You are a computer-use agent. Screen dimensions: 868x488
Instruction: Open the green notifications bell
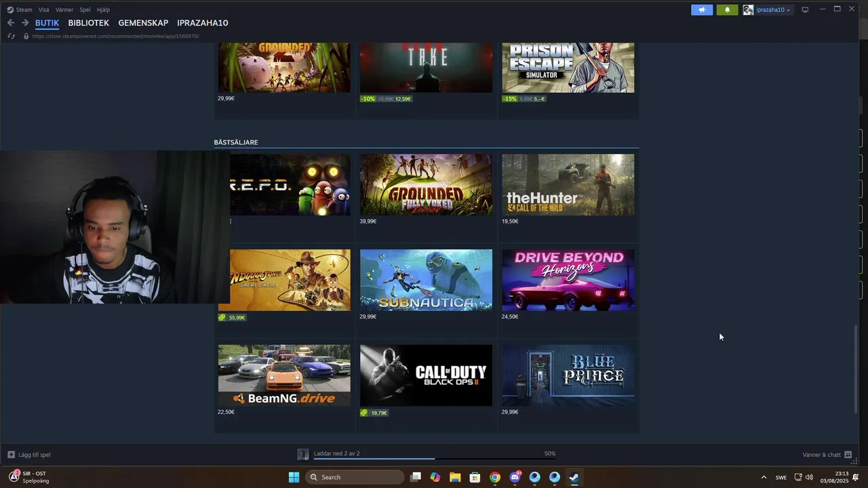pyautogui.click(x=727, y=9)
